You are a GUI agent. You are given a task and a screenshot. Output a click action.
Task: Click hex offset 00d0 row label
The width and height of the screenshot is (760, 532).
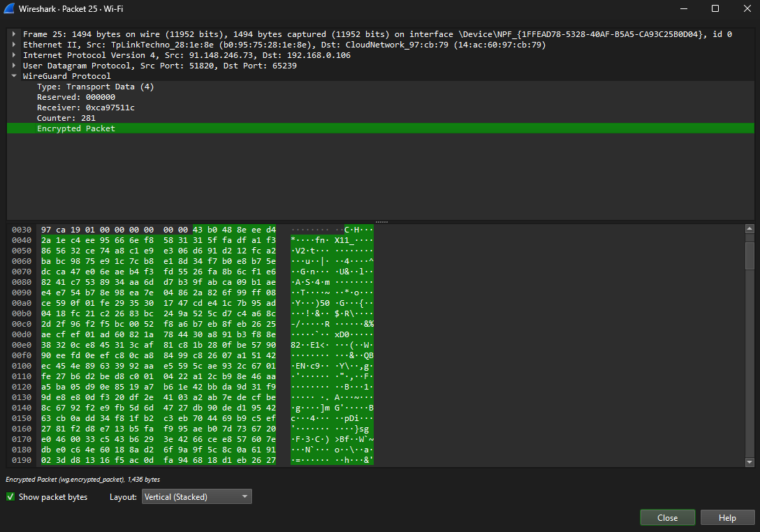tap(22, 334)
